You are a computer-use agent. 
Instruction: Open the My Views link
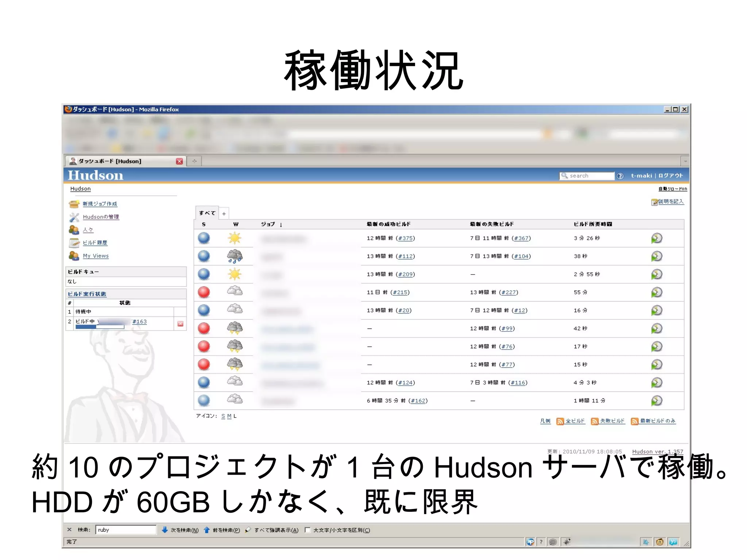[x=96, y=256]
